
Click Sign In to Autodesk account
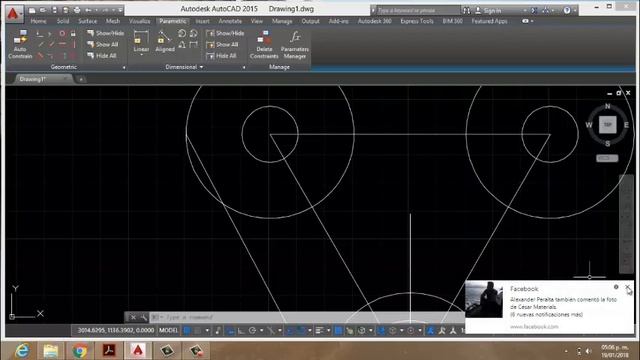click(x=489, y=10)
